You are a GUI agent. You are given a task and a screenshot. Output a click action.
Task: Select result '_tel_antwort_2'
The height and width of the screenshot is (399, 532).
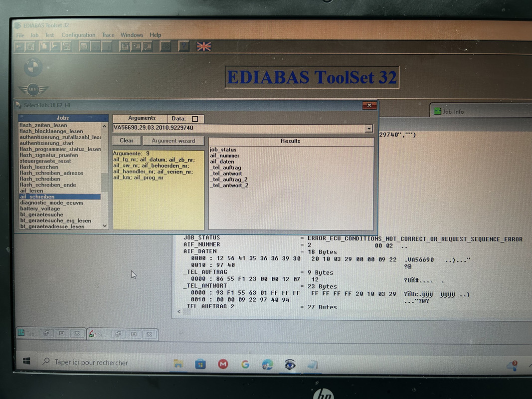(229, 186)
